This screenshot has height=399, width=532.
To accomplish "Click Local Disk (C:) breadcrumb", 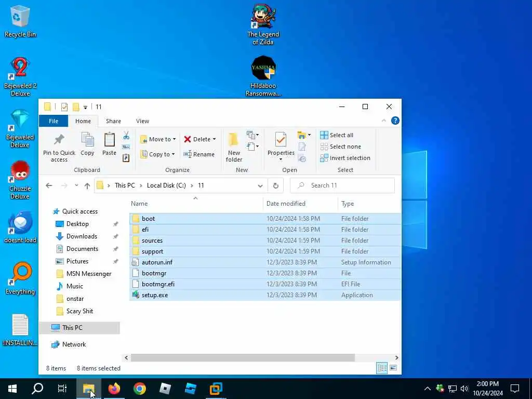I will click(x=166, y=185).
